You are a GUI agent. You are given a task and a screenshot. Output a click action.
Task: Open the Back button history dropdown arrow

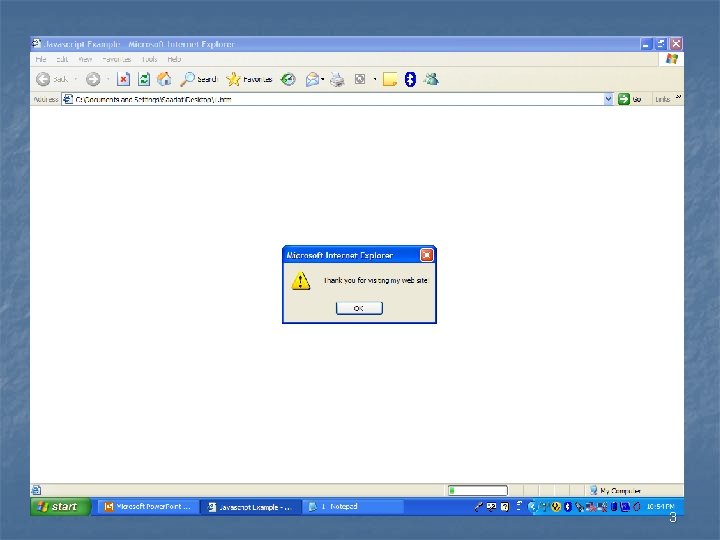click(76, 79)
